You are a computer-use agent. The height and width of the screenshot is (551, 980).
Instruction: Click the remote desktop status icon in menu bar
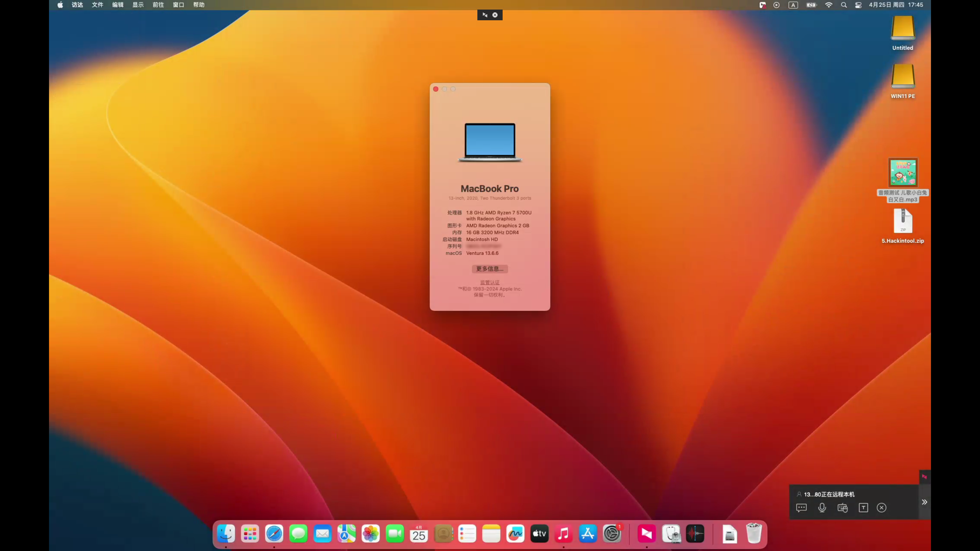point(762,5)
